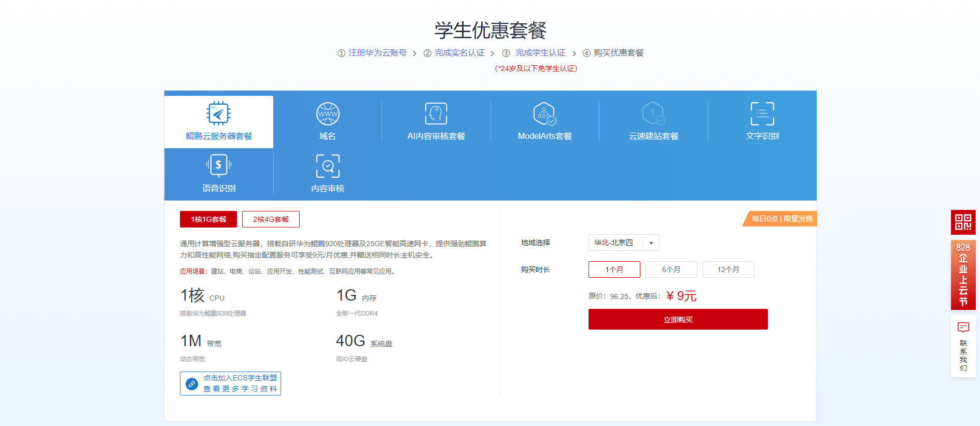Click 点击加入ECS学生联盟 link

pos(240,378)
